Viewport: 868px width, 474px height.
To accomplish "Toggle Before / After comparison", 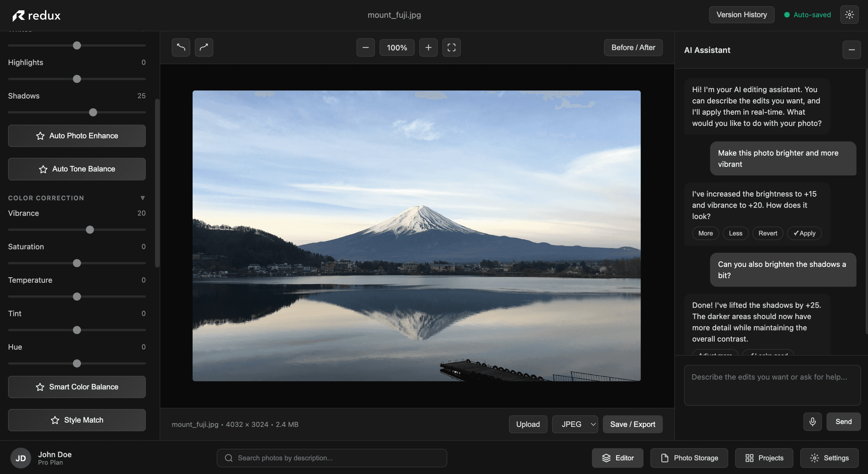I will [633, 47].
